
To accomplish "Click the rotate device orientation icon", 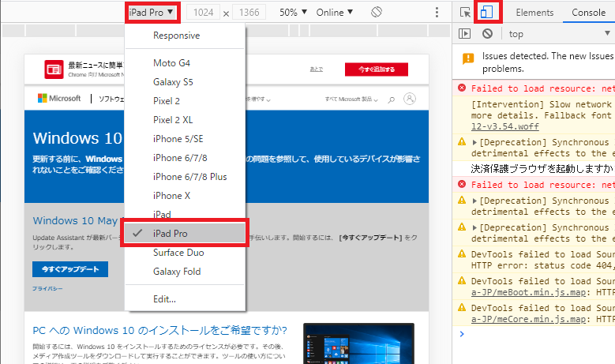I will click(376, 12).
